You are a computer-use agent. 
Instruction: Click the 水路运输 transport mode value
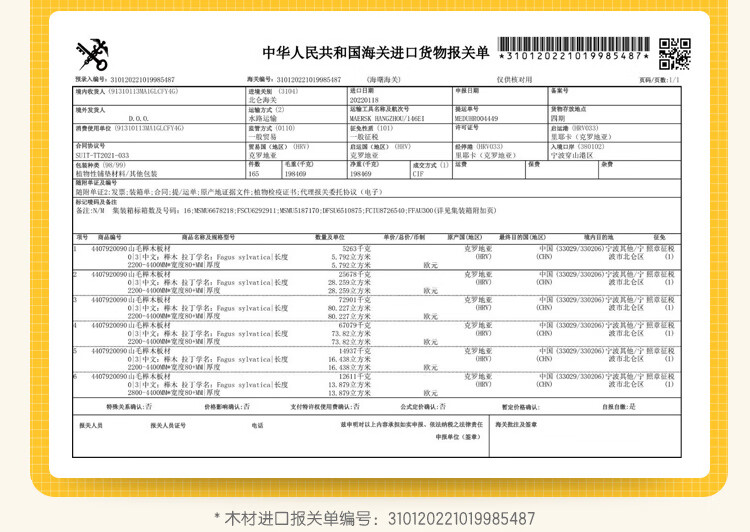click(263, 118)
